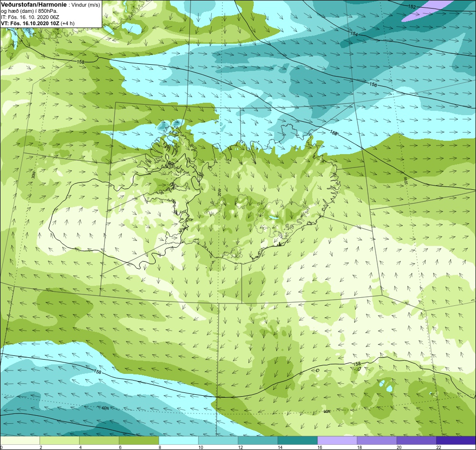Screen dimensions: 476x450
Task: Select the 10–12 m/s turquoise legend swatch
Action: (x=218, y=440)
